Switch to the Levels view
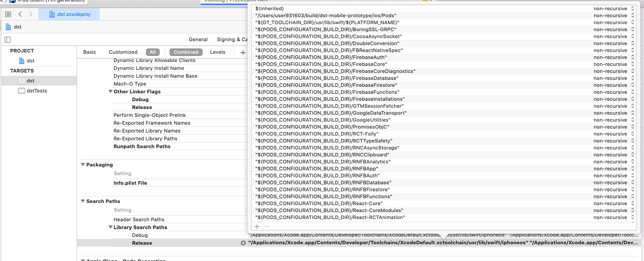The width and height of the screenshot is (644, 261). 217,52
